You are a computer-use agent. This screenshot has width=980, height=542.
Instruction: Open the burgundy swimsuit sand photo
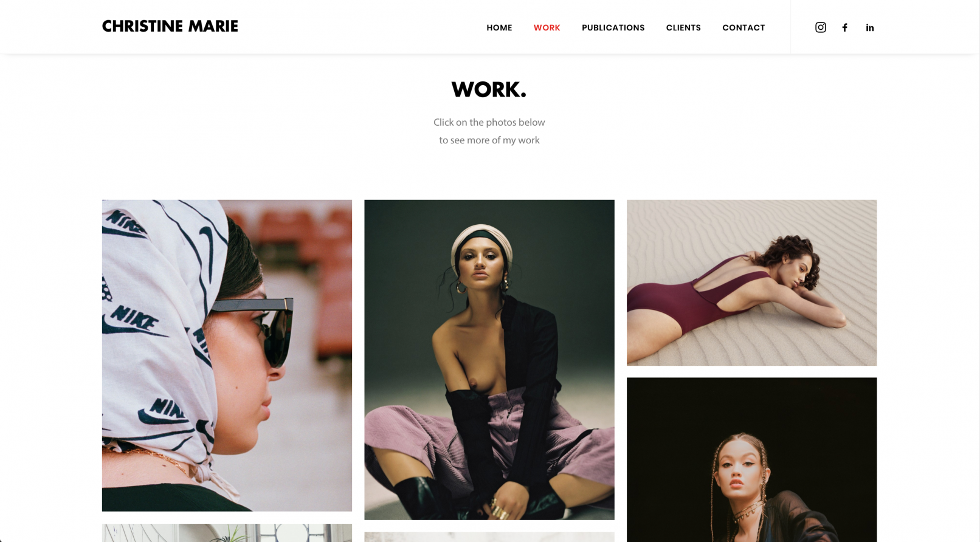[x=751, y=283]
